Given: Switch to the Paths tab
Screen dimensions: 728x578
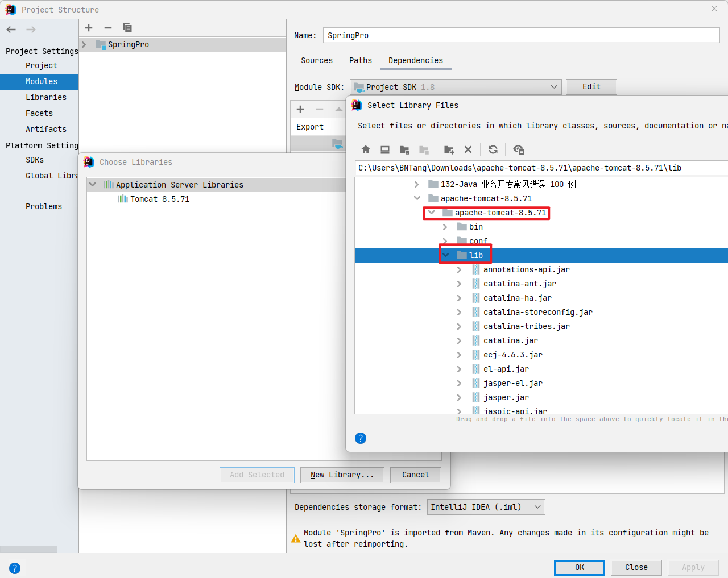Looking at the screenshot, I should coord(361,60).
